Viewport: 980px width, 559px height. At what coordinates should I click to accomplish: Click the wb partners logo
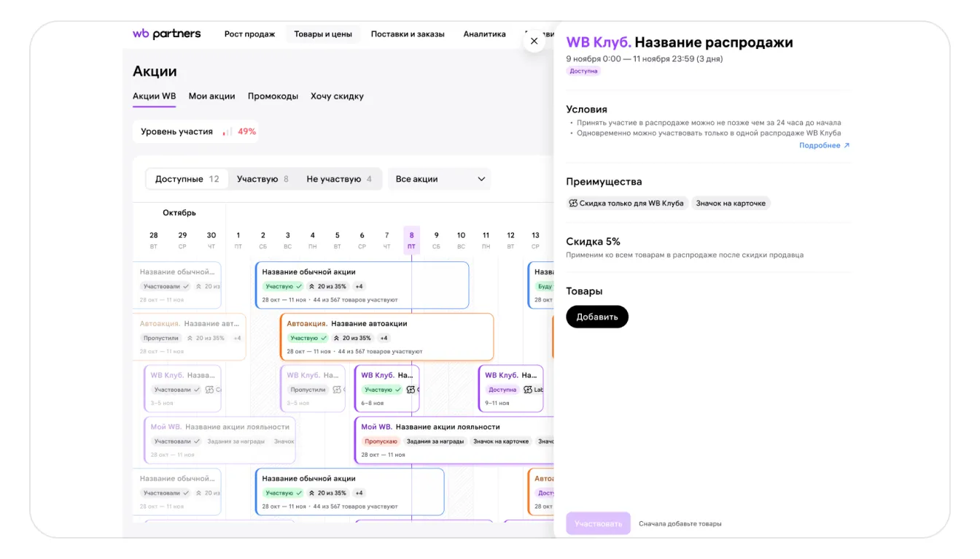coord(166,34)
